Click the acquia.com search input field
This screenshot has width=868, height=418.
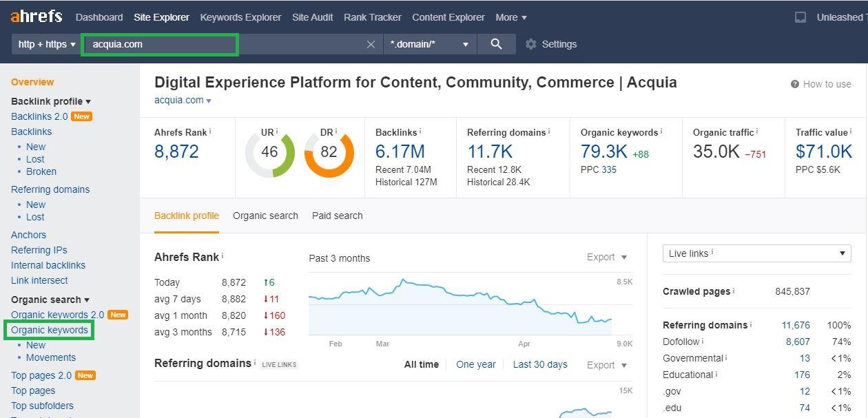160,44
